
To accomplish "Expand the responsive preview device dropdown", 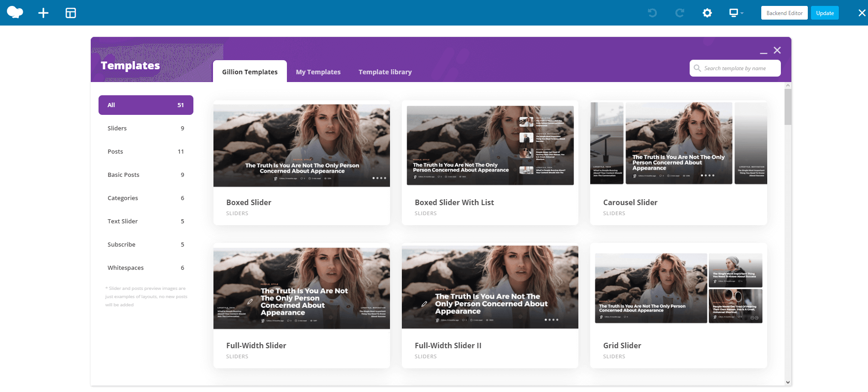I will click(736, 13).
